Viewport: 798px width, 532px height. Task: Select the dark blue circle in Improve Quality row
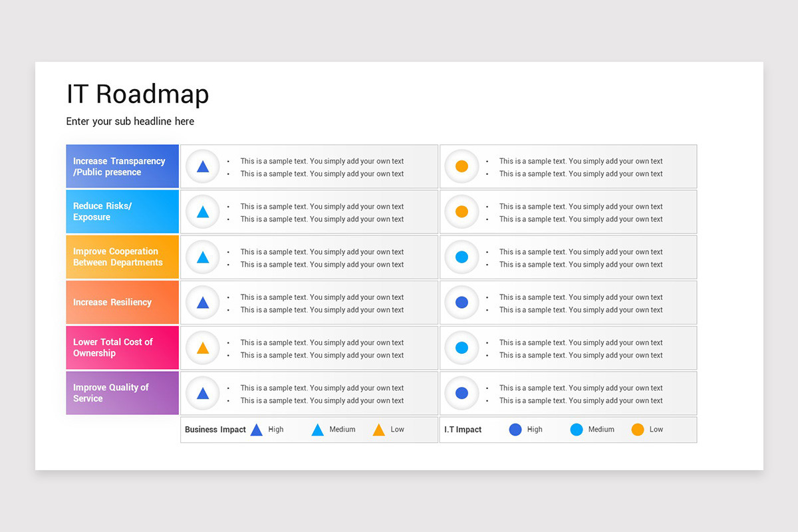pyautogui.click(x=462, y=392)
